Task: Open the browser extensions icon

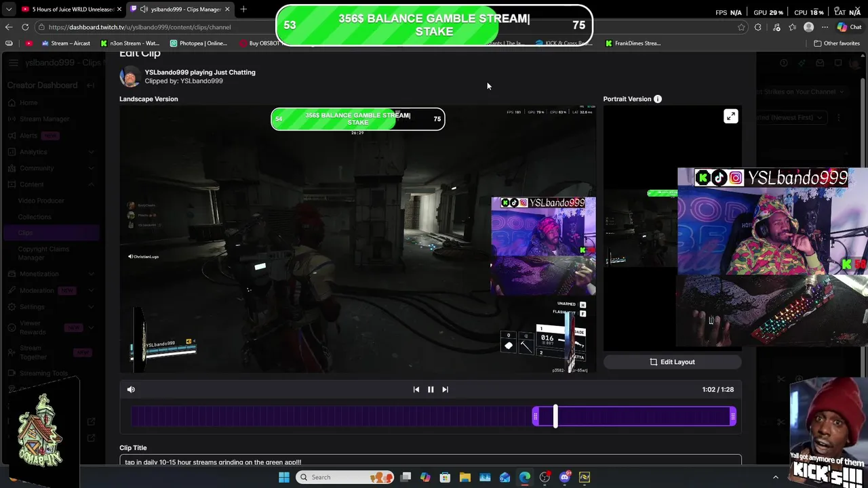Action: coord(758,27)
